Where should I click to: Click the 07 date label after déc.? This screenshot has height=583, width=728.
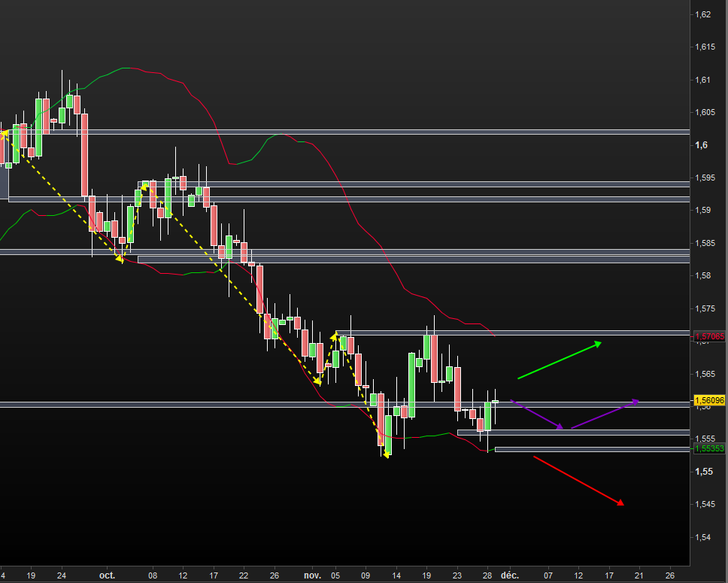pos(548,575)
